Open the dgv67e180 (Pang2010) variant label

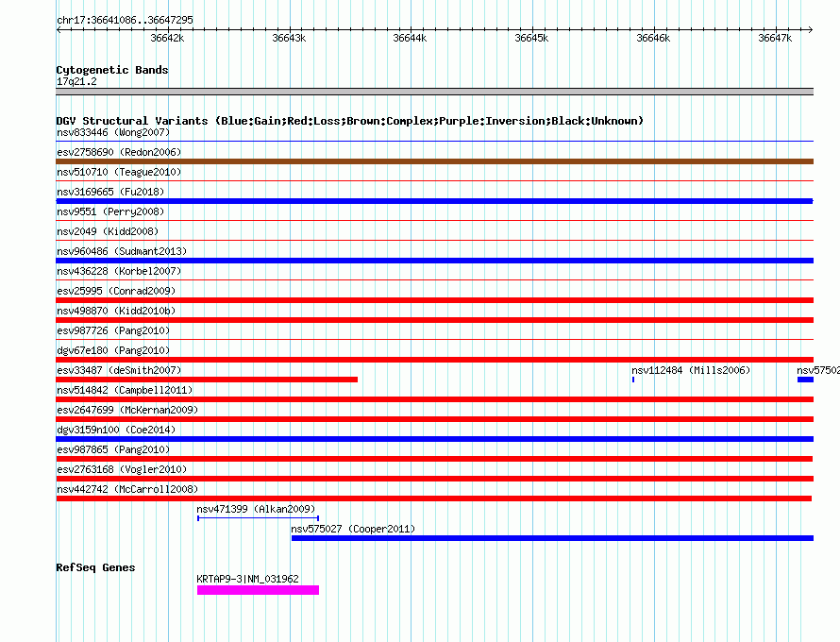113,350
